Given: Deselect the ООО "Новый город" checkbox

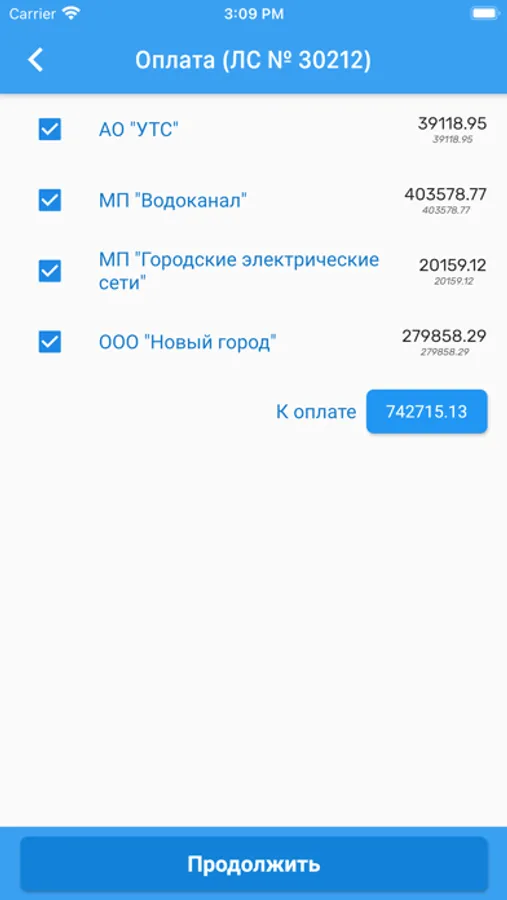Looking at the screenshot, I should 50,342.
